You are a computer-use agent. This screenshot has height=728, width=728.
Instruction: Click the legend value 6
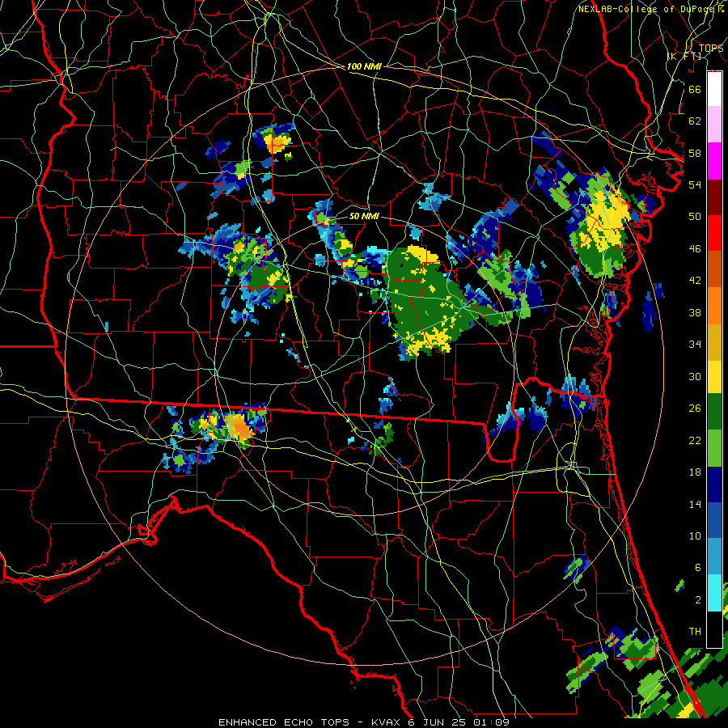tap(697, 568)
